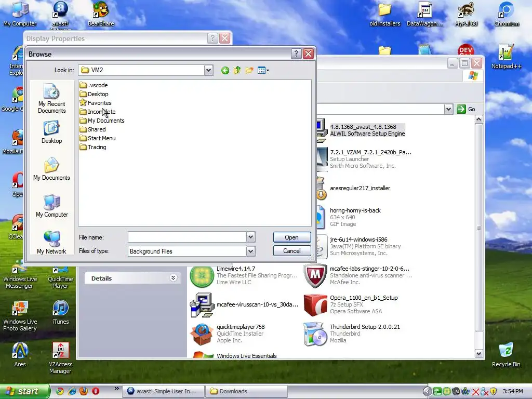
Task: Select 7.2.1_VZAM setup file in Downloads
Action: click(x=364, y=159)
